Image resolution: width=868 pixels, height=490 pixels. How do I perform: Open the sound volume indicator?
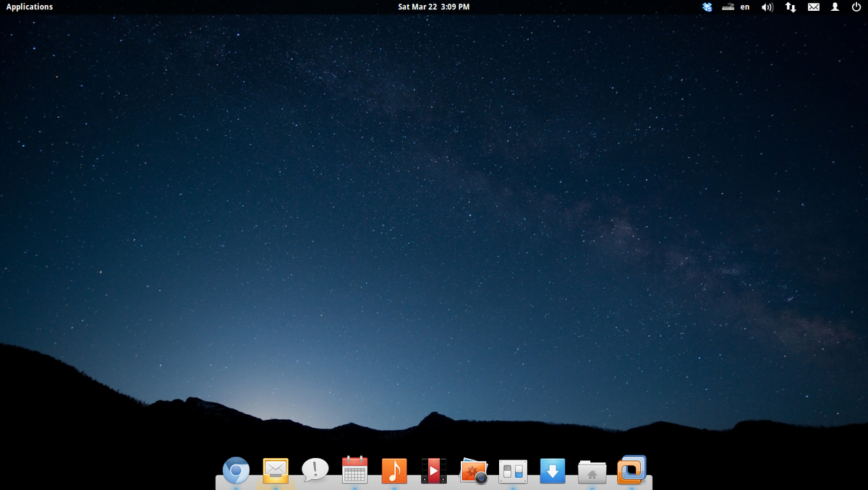767,7
